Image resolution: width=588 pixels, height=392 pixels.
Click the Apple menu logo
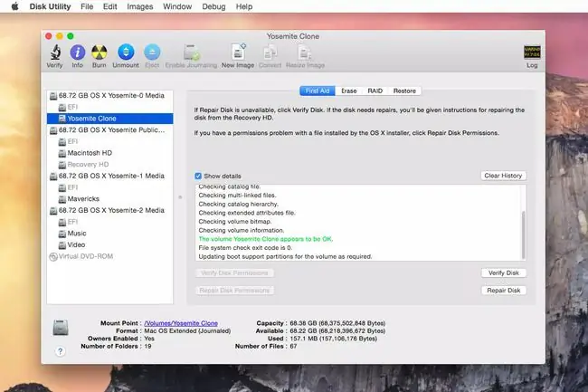(15, 6)
